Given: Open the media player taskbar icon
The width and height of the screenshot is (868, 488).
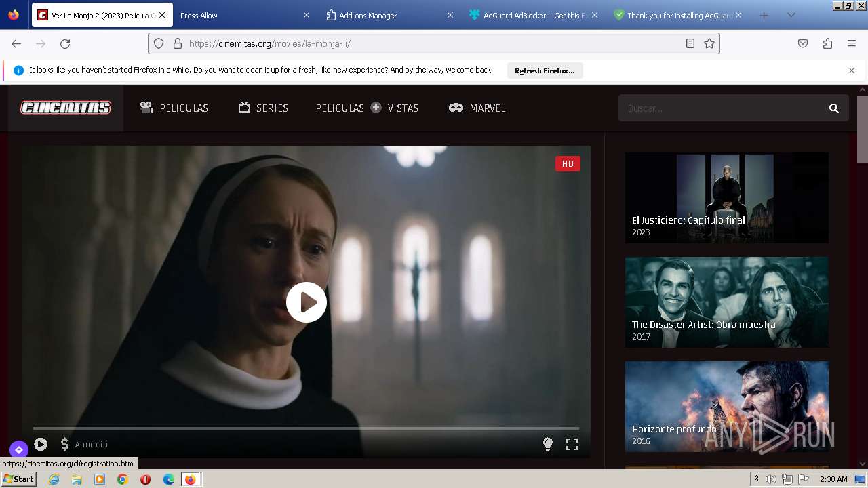Looking at the screenshot, I should coord(100,479).
